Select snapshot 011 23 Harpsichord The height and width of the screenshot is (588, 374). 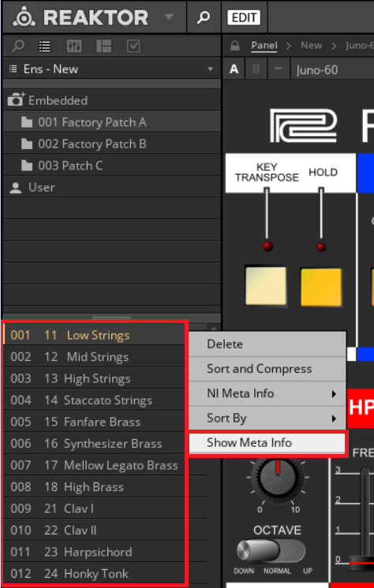pyautogui.click(x=94, y=552)
